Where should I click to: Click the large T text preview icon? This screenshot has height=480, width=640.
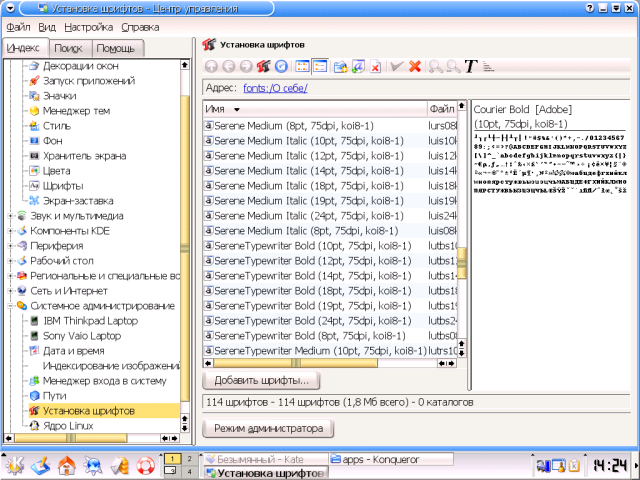click(470, 66)
